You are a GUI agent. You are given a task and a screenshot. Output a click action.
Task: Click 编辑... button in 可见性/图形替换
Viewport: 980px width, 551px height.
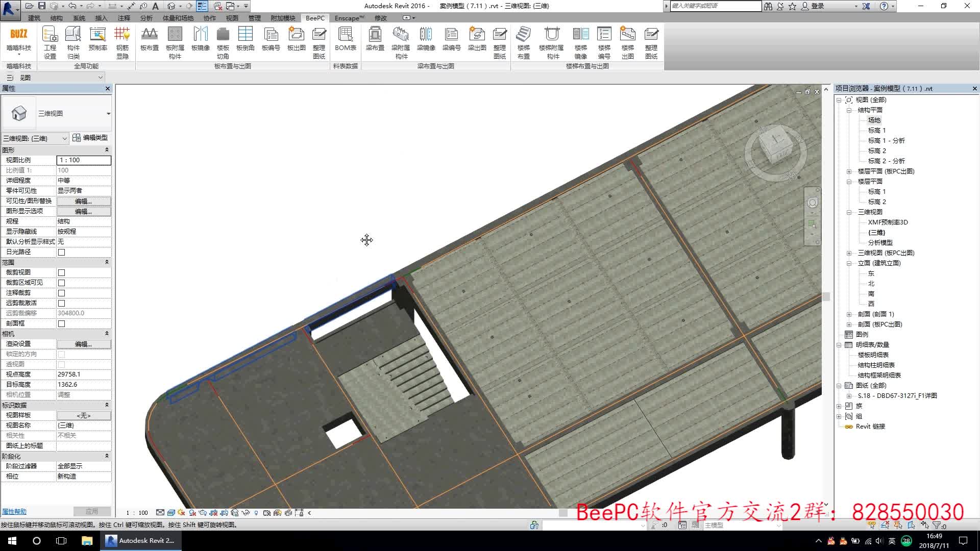[83, 201]
